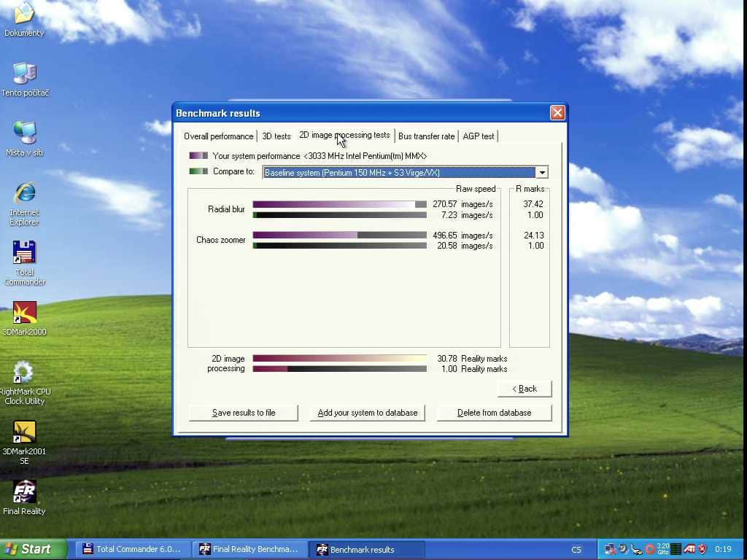Click the CS language indicator

(x=576, y=550)
